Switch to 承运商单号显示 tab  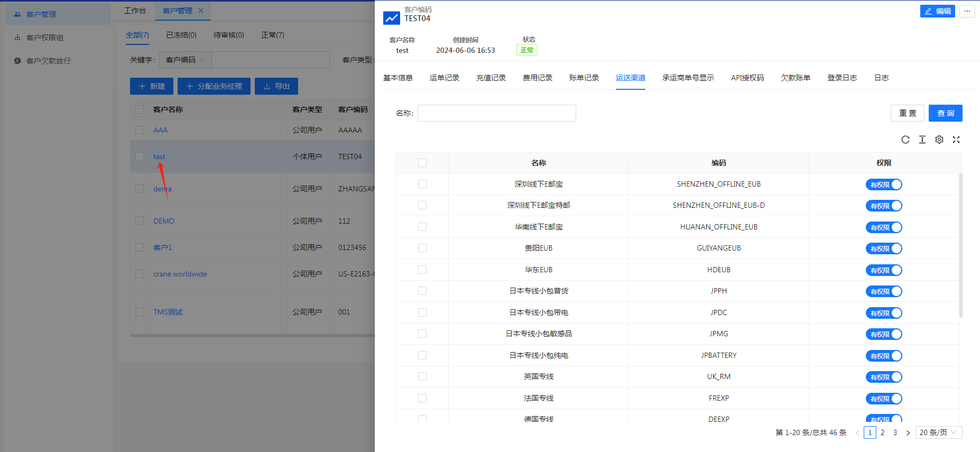point(688,78)
